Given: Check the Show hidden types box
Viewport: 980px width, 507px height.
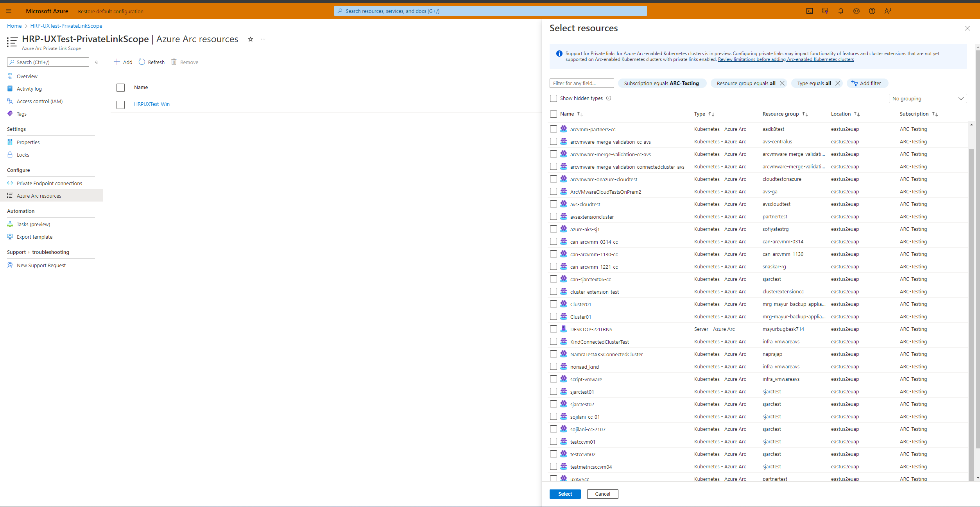Looking at the screenshot, I should [x=554, y=98].
